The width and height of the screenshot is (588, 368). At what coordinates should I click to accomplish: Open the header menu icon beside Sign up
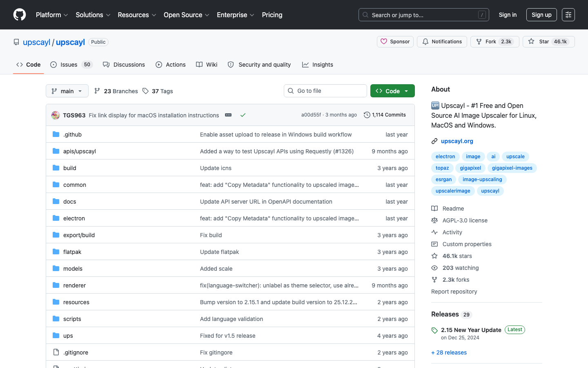568,15
